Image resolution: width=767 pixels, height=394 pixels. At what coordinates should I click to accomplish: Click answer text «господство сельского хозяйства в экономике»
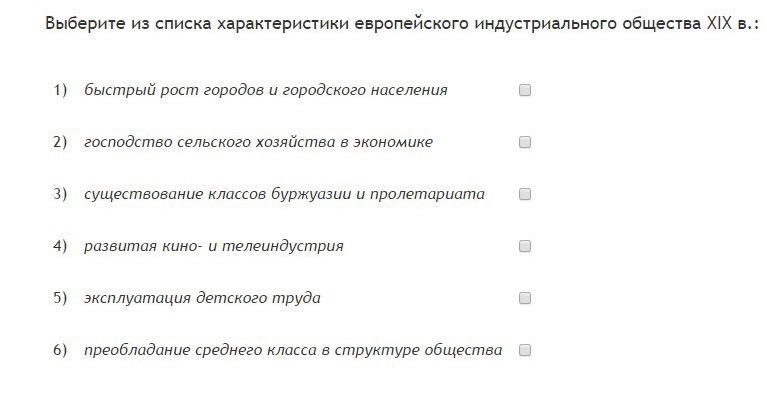tap(258, 142)
